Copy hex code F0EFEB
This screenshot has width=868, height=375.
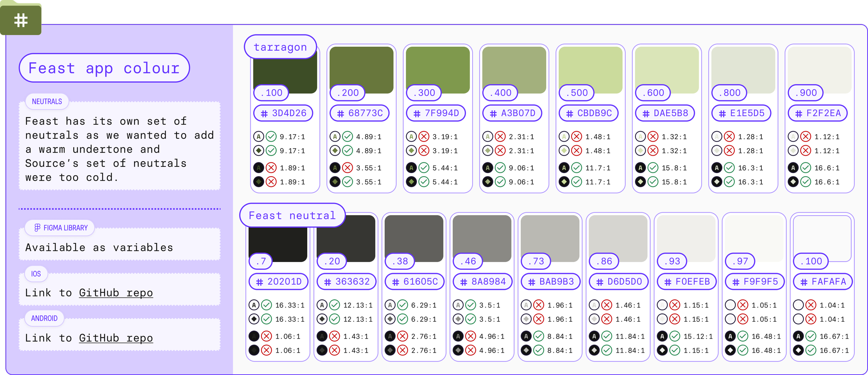point(687,282)
